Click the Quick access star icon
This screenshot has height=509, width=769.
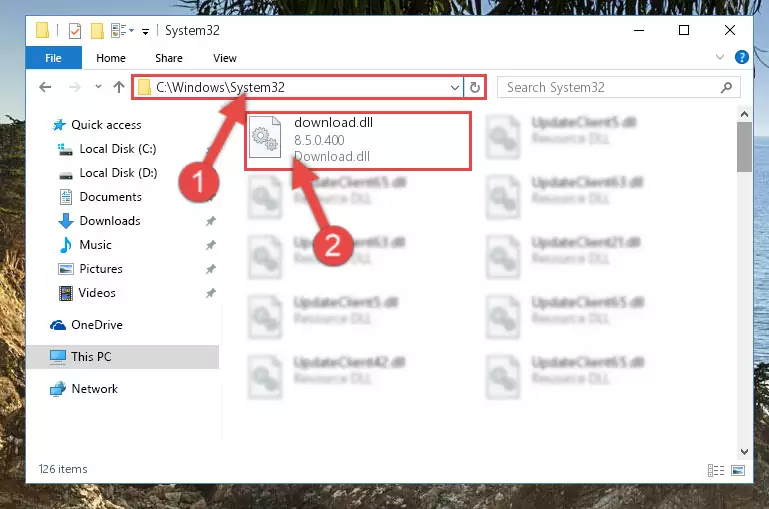(59, 125)
